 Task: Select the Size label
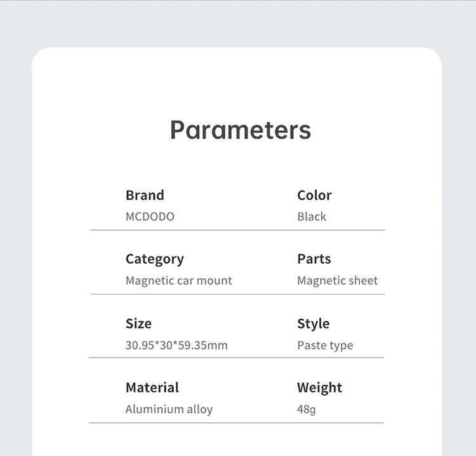click(138, 324)
